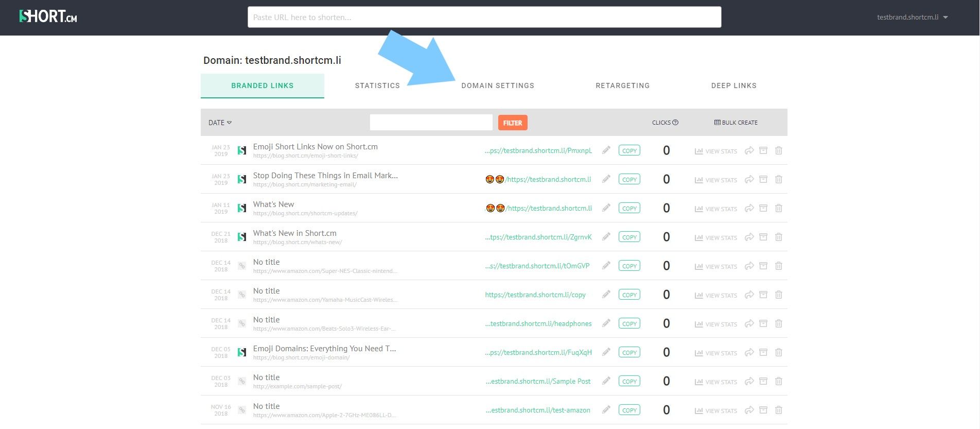Copy the PmxnpL short link
Image resolution: width=980 pixels, height=429 pixels.
tap(629, 150)
